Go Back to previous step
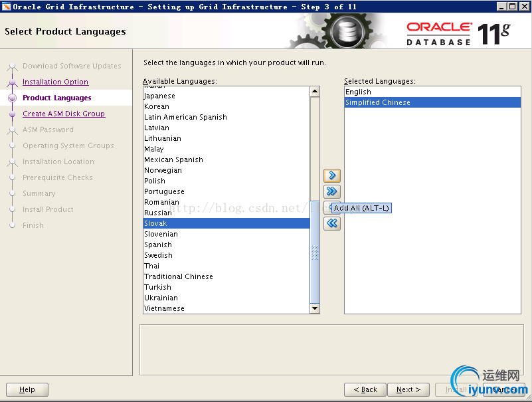Image resolution: width=532 pixels, height=402 pixels. click(x=365, y=389)
